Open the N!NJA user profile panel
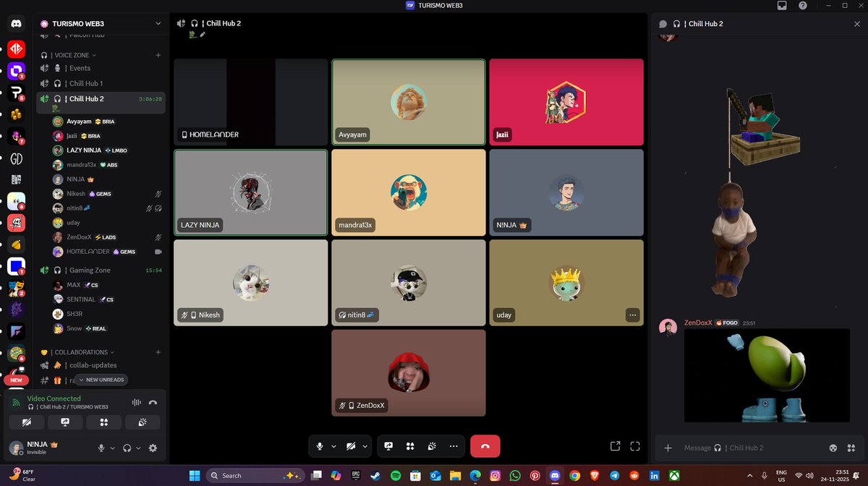Image resolution: width=868 pixels, height=486 pixels. tap(50, 448)
